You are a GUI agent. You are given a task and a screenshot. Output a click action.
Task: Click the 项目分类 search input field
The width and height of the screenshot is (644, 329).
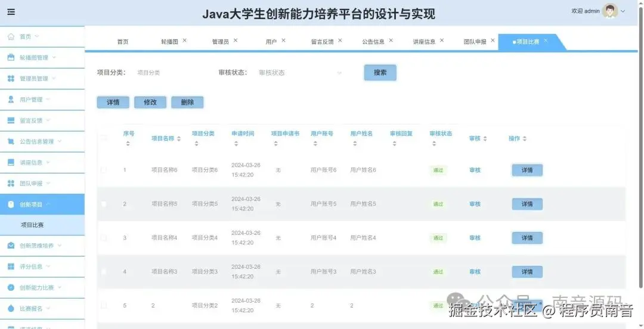click(x=171, y=73)
